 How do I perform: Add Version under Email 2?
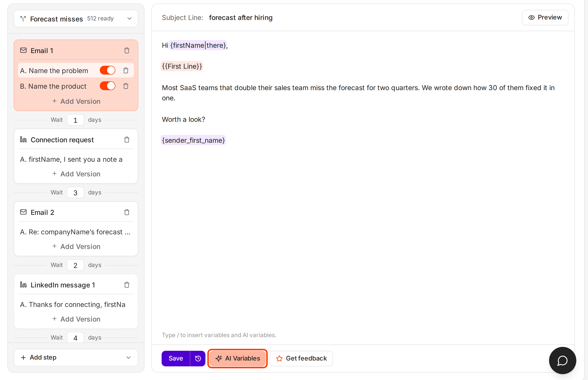[76, 247]
